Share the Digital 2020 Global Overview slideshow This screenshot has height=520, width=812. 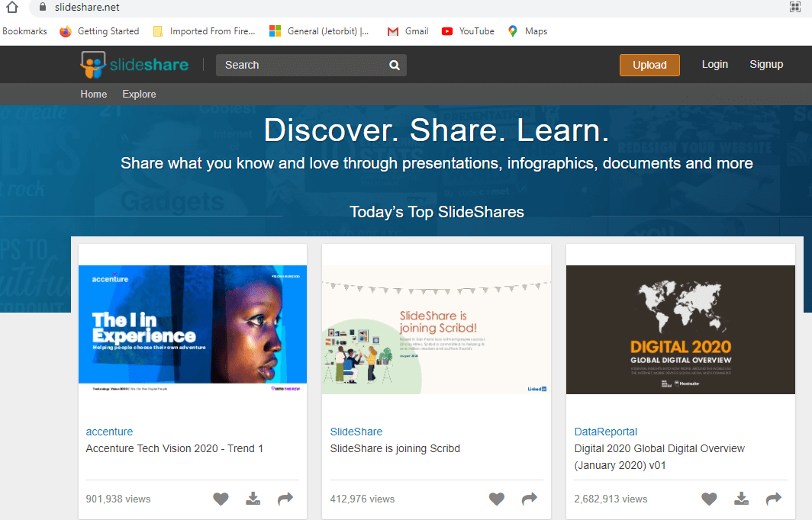click(x=774, y=499)
